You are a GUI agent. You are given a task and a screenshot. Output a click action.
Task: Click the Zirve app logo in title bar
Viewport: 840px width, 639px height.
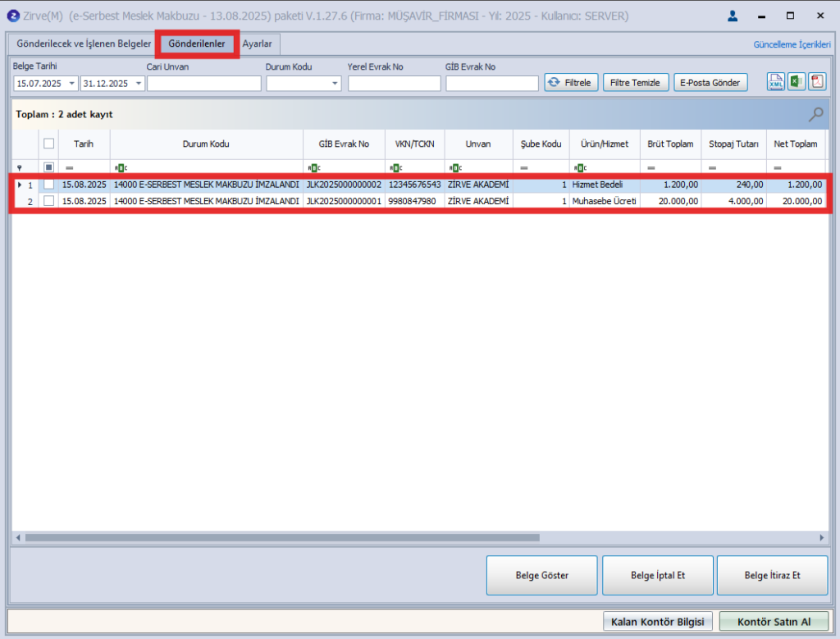point(13,16)
